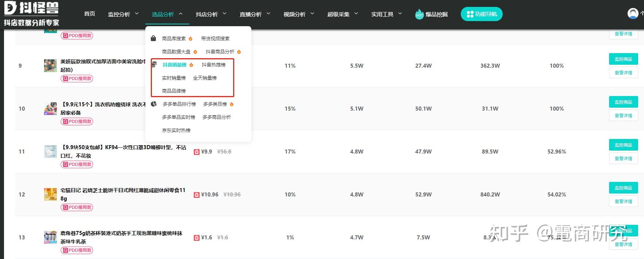This screenshot has width=644, height=259.
Task: Click 监控商品 for row 11
Action: pyautogui.click(x=623, y=145)
